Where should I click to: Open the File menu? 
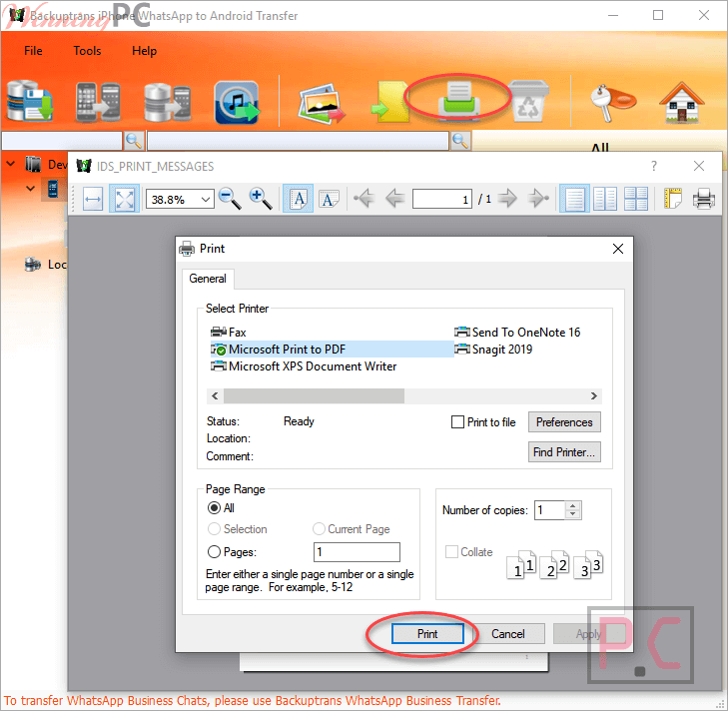33,51
